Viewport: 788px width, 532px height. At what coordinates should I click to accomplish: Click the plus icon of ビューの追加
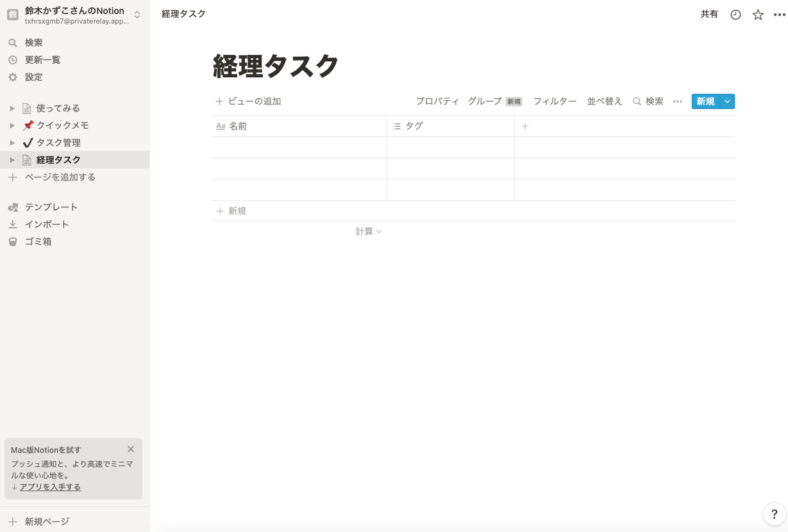coord(219,101)
